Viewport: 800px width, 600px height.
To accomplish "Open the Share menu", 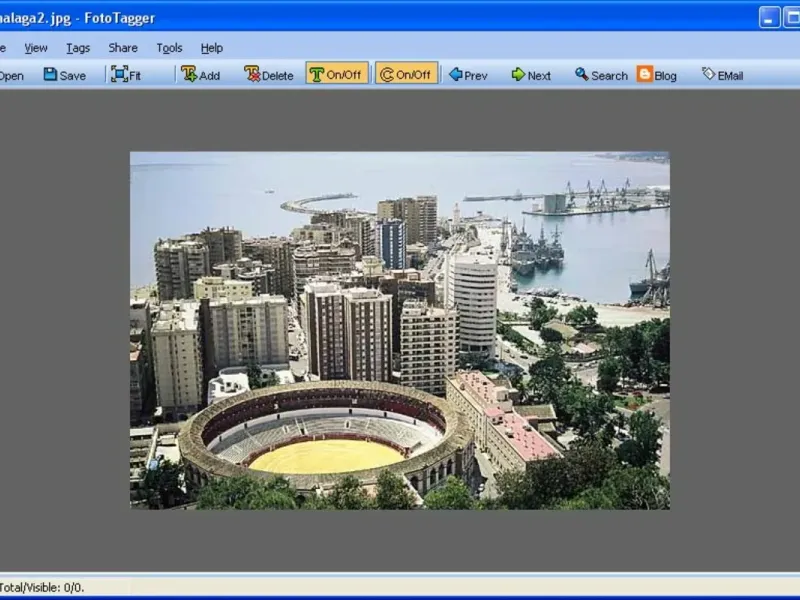I will pyautogui.click(x=123, y=48).
